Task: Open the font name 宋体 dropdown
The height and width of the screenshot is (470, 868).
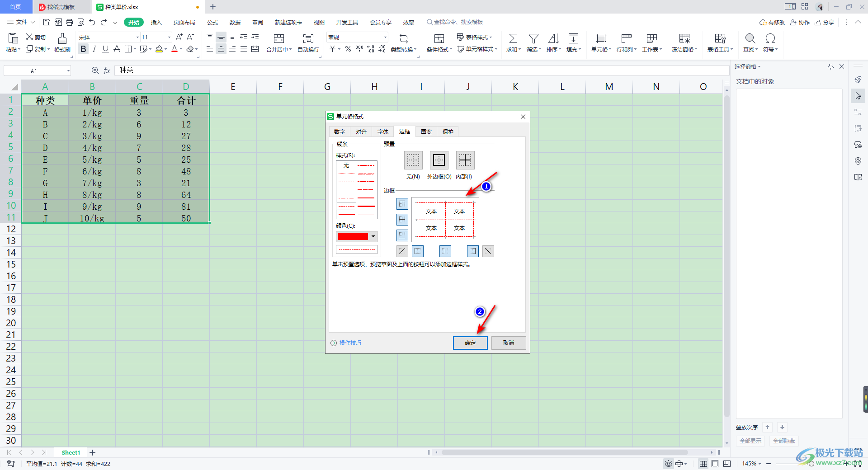Action: (137, 37)
